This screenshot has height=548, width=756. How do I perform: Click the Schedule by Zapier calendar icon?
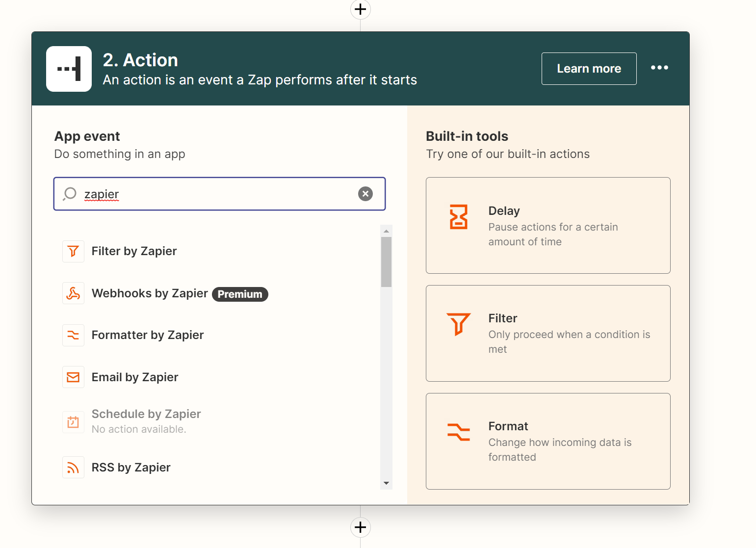(x=73, y=422)
